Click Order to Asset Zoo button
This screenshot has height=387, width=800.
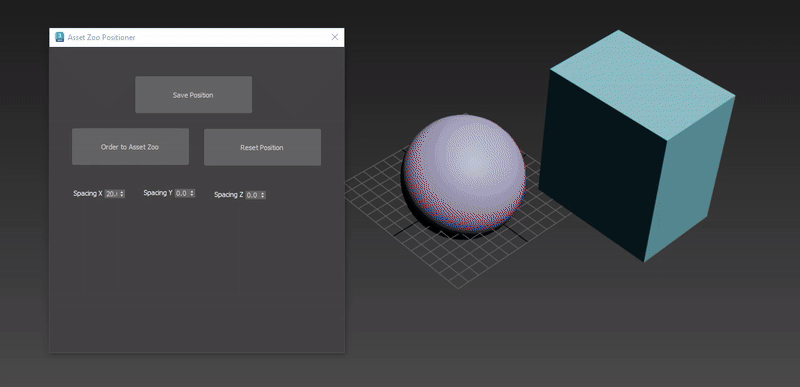tap(130, 147)
